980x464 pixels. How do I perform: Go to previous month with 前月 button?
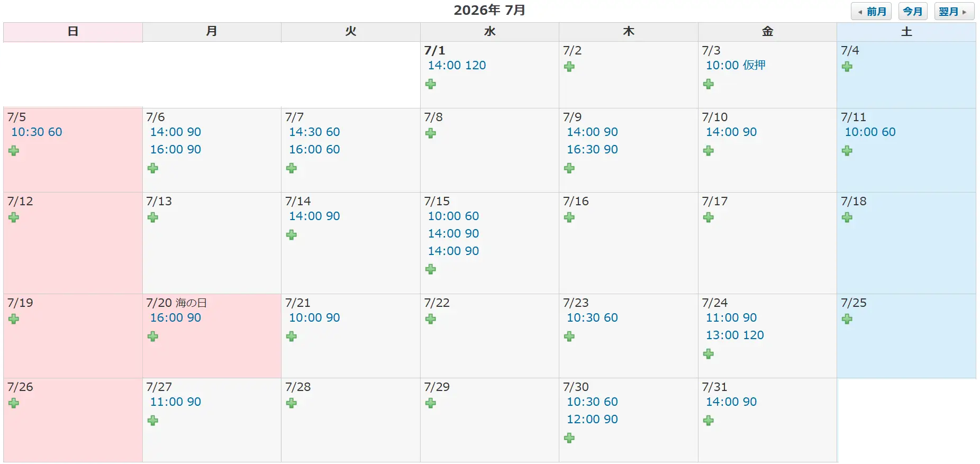point(871,12)
